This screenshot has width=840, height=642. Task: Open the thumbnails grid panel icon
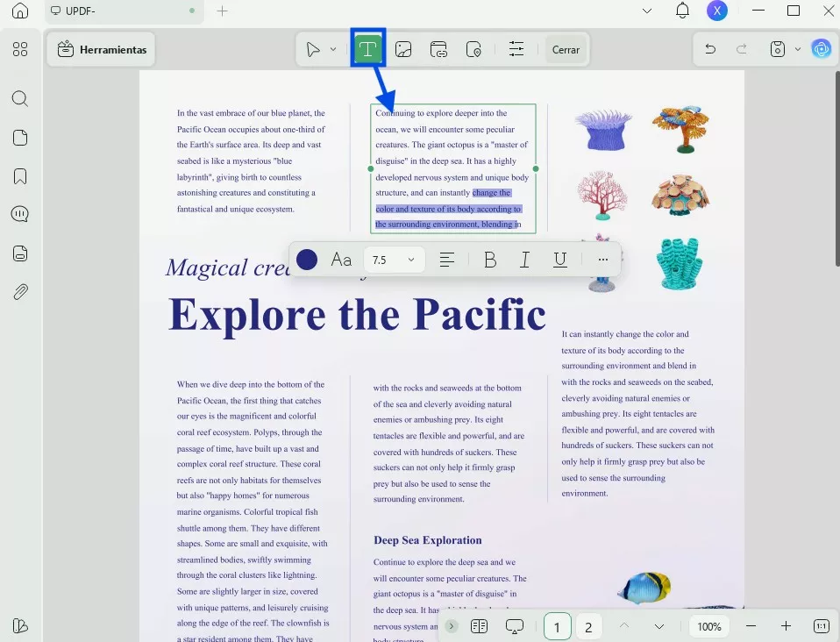click(x=20, y=49)
